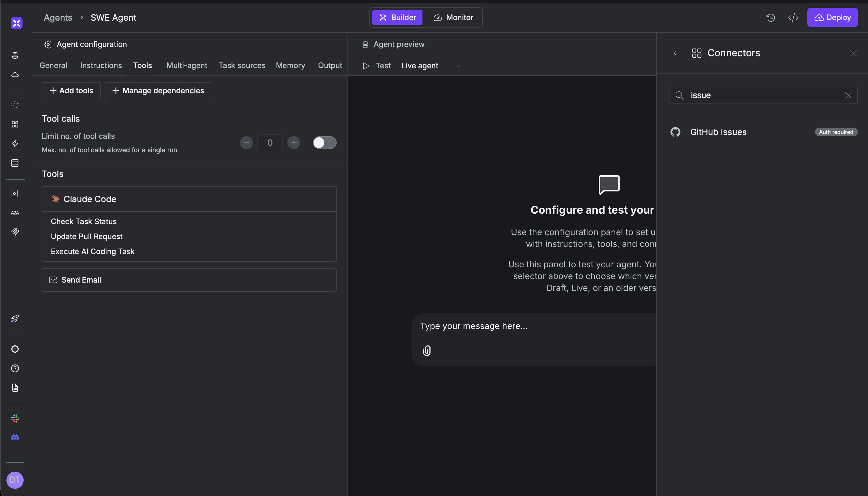868x496 pixels.
Task: Open the Memory tab
Action: (290, 65)
